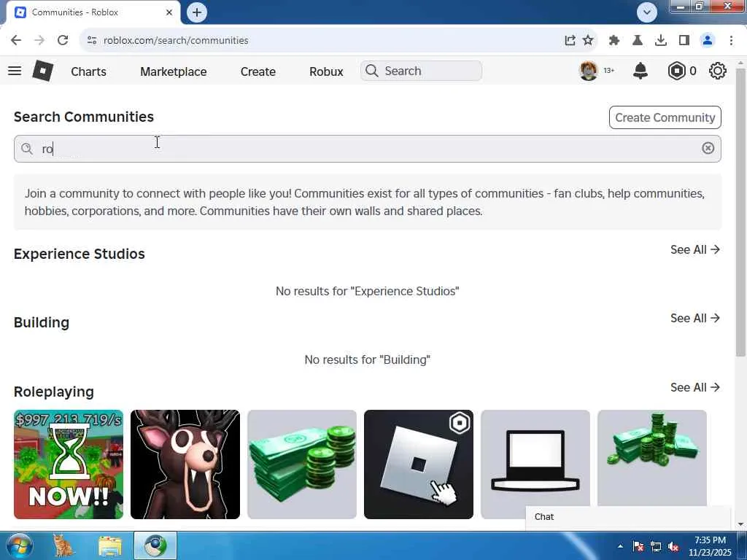Open the Roblox settings gear
747x560 pixels.
pos(718,71)
